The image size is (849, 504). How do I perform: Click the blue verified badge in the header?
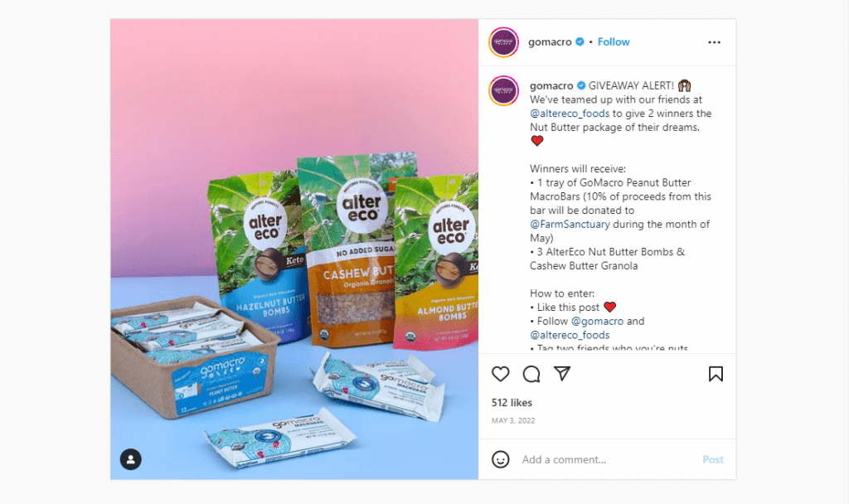click(x=580, y=41)
